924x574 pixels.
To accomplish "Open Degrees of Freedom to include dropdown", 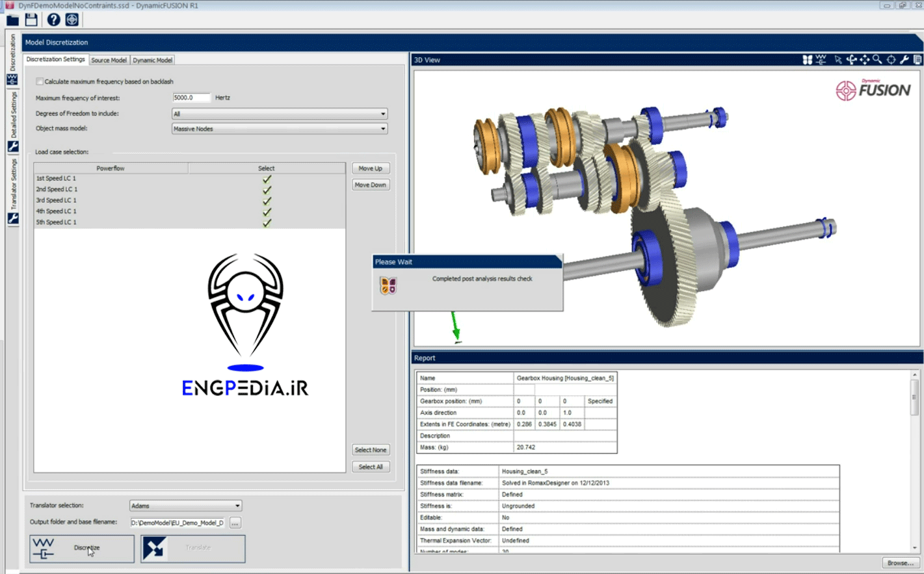I will point(280,114).
